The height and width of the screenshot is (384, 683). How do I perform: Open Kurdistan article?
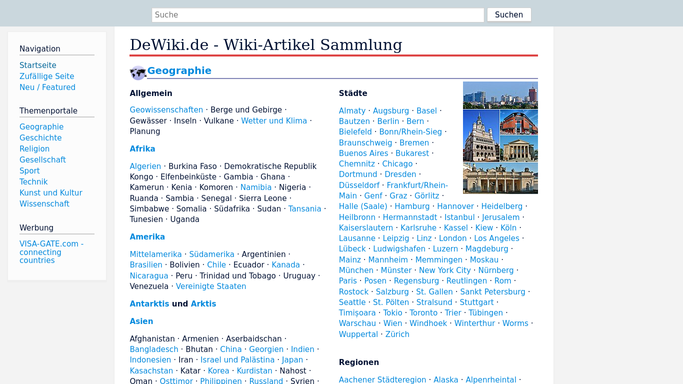(x=254, y=371)
